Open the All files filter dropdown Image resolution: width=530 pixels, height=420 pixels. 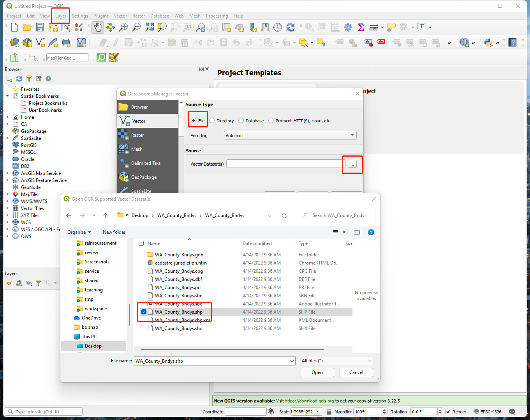(336, 361)
